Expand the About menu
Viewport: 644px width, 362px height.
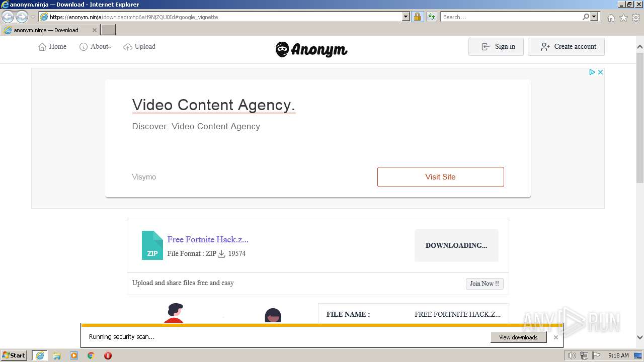pos(101,47)
